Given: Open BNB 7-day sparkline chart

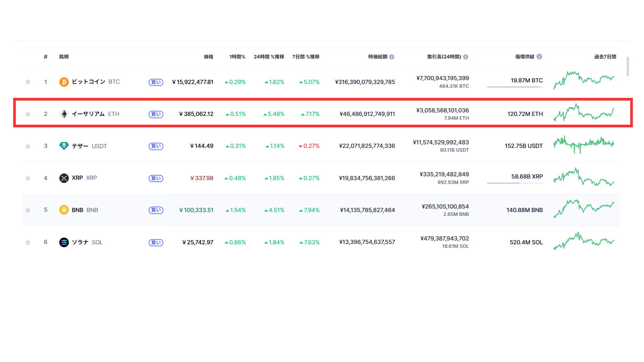Looking at the screenshot, I should click(584, 208).
